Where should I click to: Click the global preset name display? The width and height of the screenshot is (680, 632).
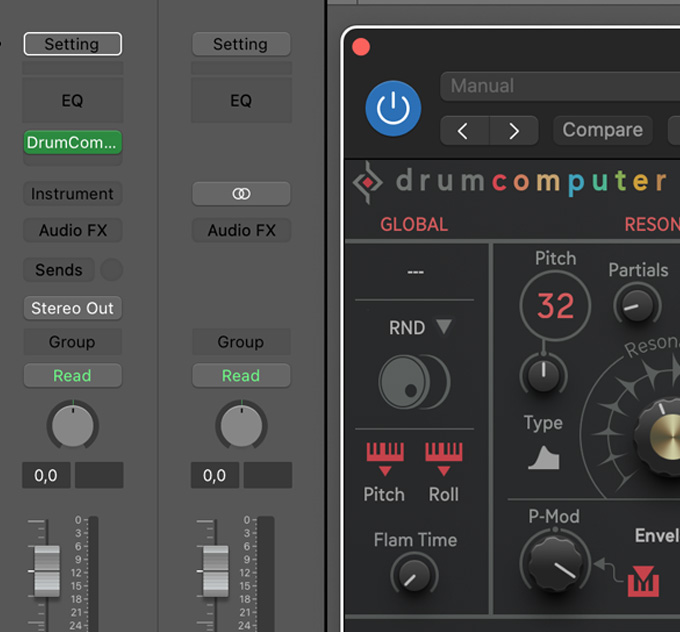point(415,272)
